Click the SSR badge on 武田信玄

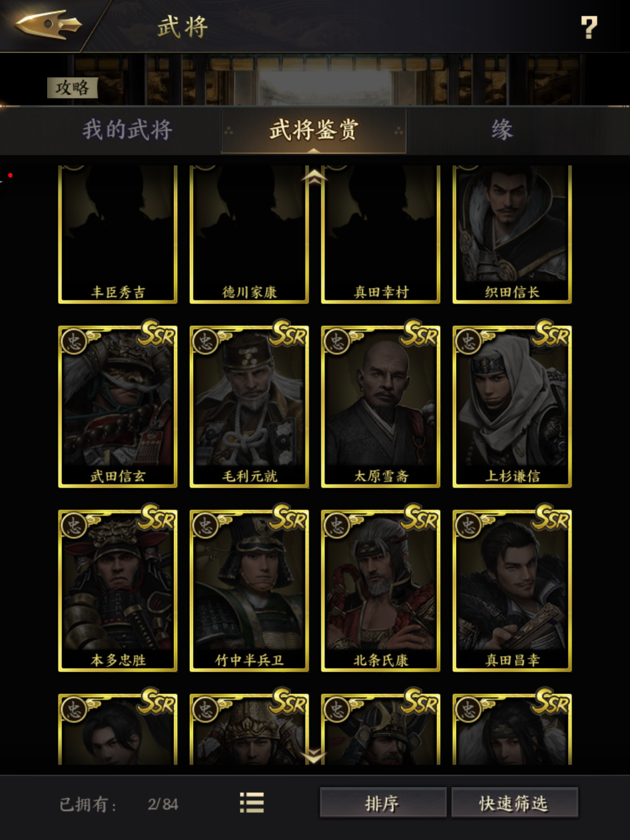coord(157,333)
